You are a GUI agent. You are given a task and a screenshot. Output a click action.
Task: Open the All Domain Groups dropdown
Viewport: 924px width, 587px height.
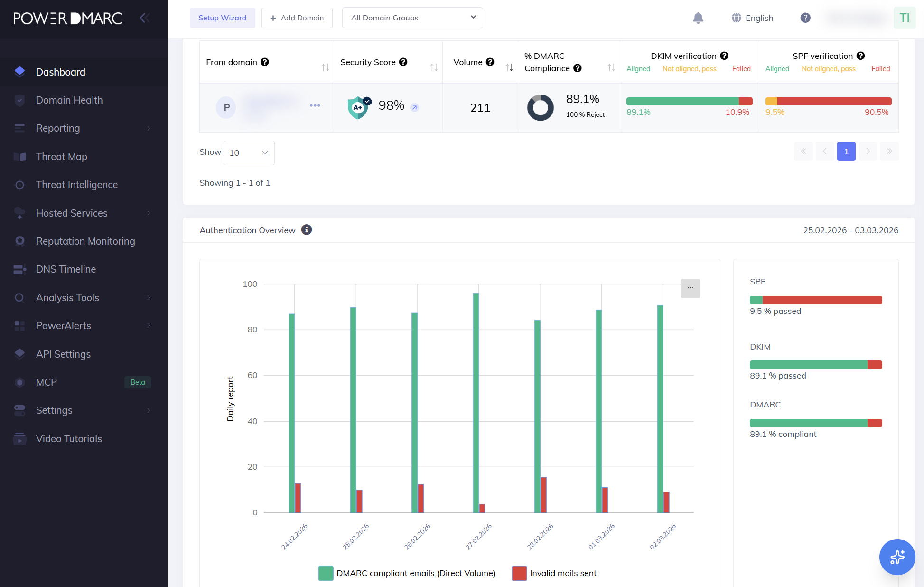[x=412, y=18]
